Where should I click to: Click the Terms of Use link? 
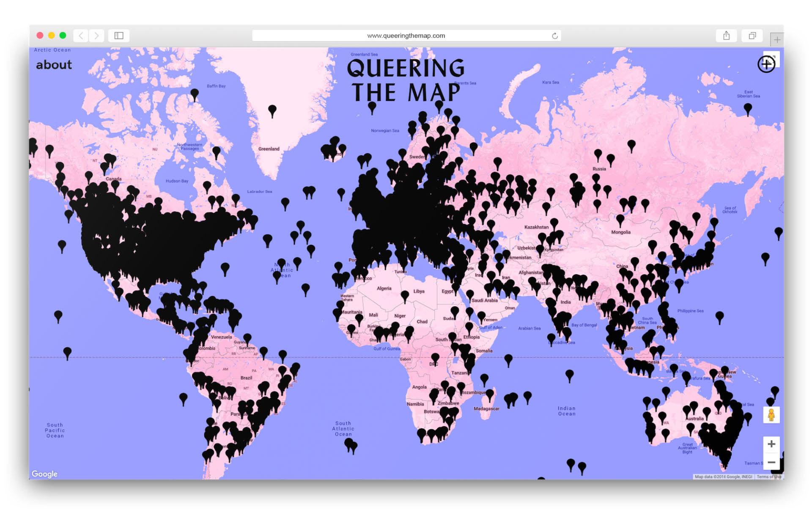pyautogui.click(x=768, y=477)
